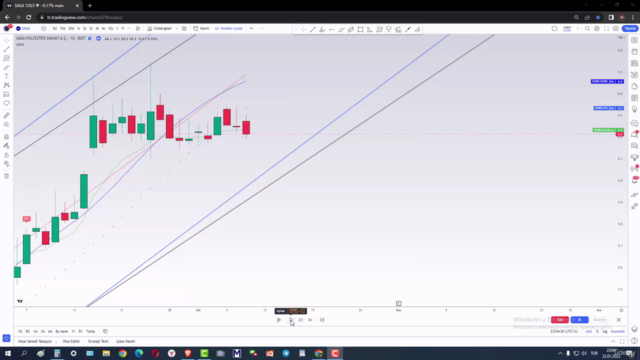Toggle hide all drawings eye icon
The width and height of the screenshot is (640, 360).
(7, 164)
